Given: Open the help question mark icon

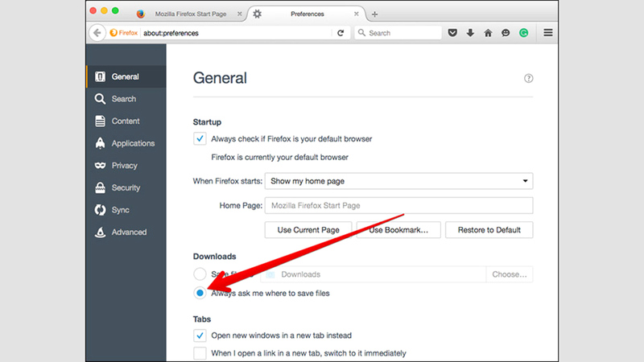Looking at the screenshot, I should [x=528, y=79].
